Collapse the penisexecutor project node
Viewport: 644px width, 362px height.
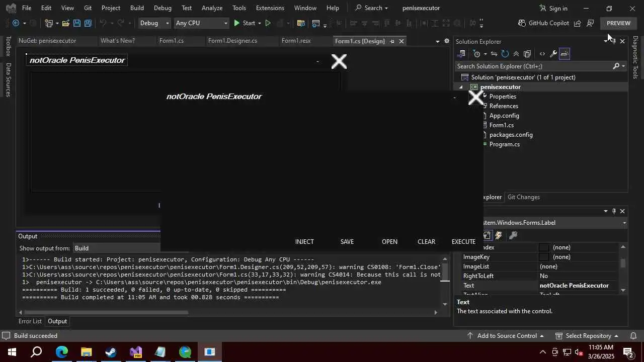[461, 87]
